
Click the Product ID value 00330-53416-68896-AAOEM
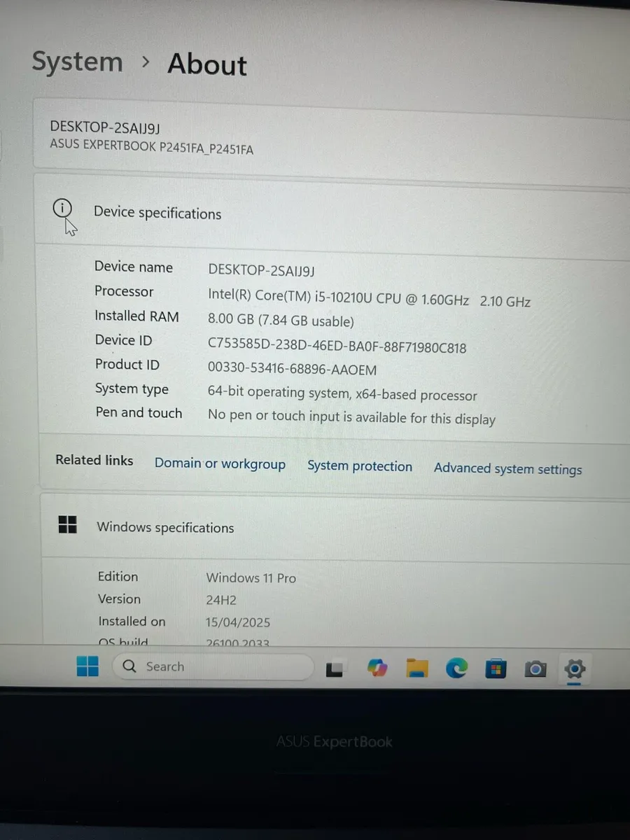292,369
